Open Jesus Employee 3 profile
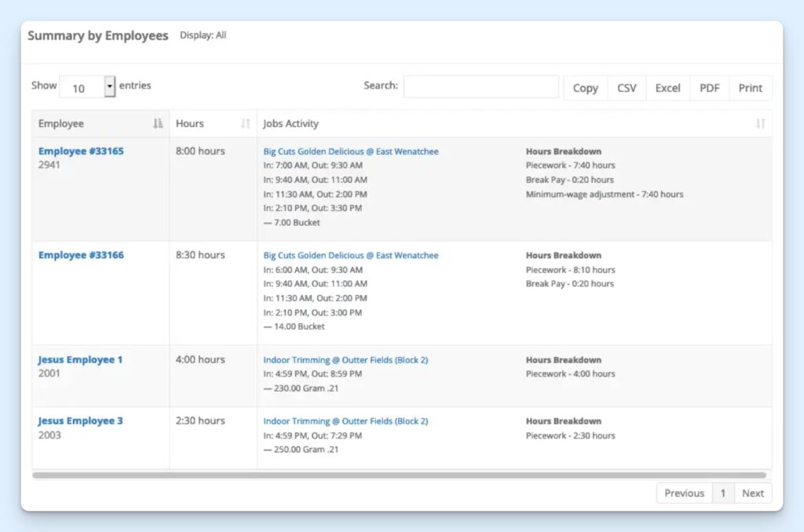 (x=80, y=421)
